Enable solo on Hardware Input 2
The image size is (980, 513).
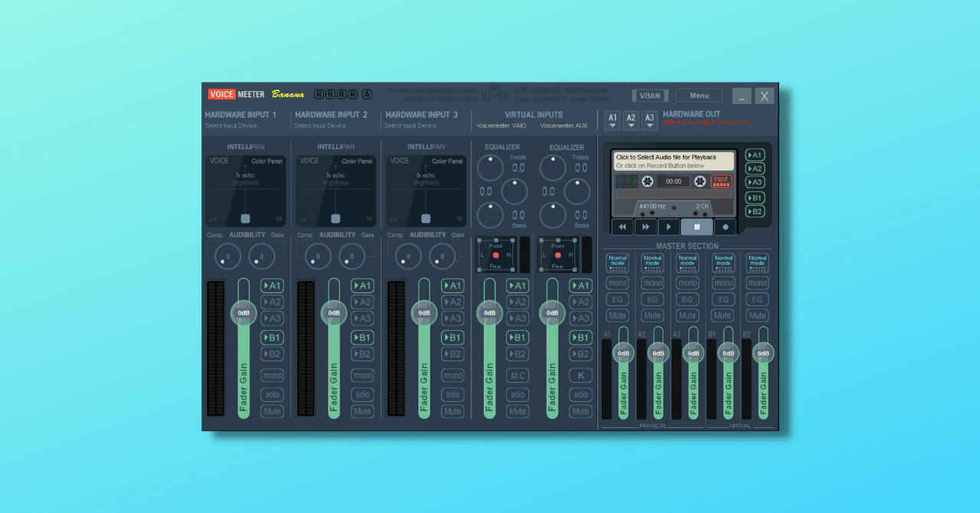[362, 394]
